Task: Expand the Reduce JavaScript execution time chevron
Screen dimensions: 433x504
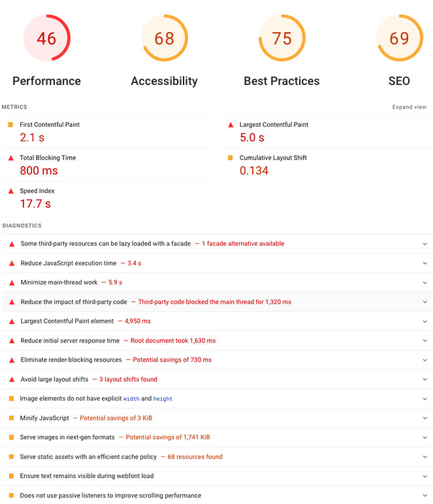Action: (x=425, y=263)
